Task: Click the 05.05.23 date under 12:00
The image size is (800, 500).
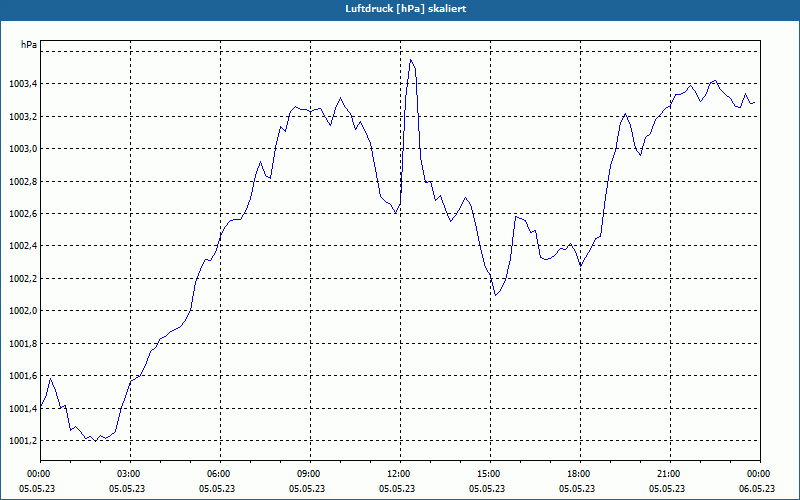Action: click(x=396, y=488)
